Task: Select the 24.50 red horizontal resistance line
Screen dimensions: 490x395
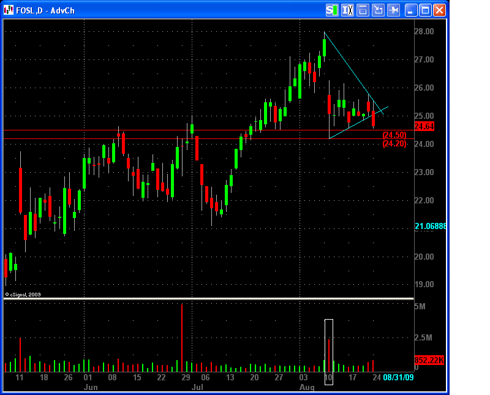Action: pyautogui.click(x=209, y=130)
